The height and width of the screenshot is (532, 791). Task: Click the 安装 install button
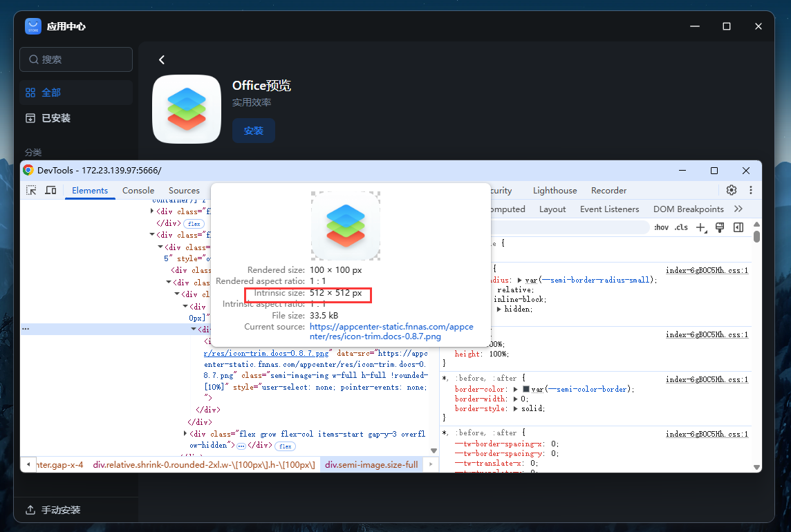click(253, 131)
